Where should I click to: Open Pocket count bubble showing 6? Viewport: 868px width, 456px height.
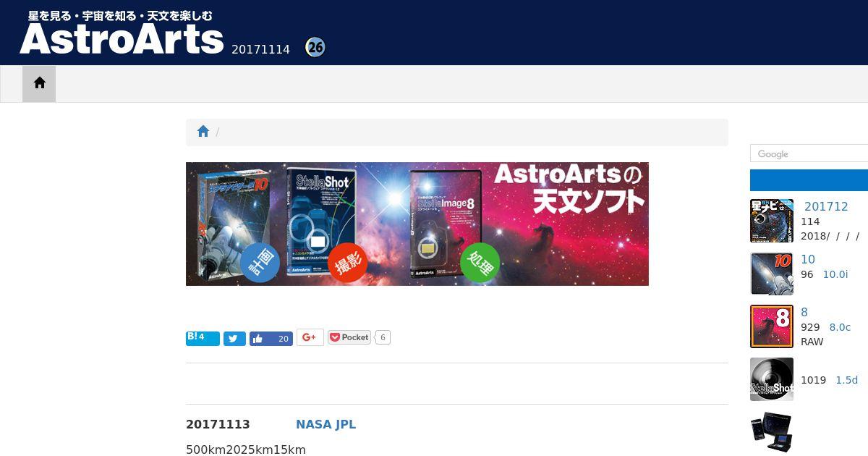(x=383, y=337)
